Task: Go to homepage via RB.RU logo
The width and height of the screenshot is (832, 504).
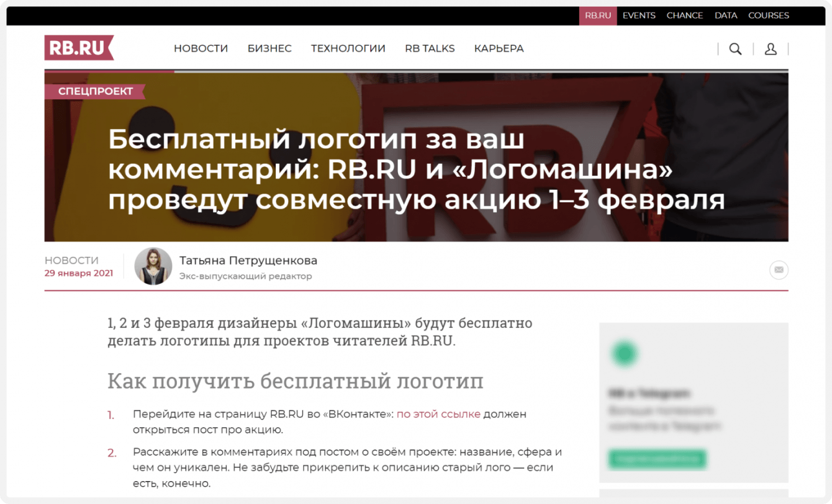Action: click(79, 48)
